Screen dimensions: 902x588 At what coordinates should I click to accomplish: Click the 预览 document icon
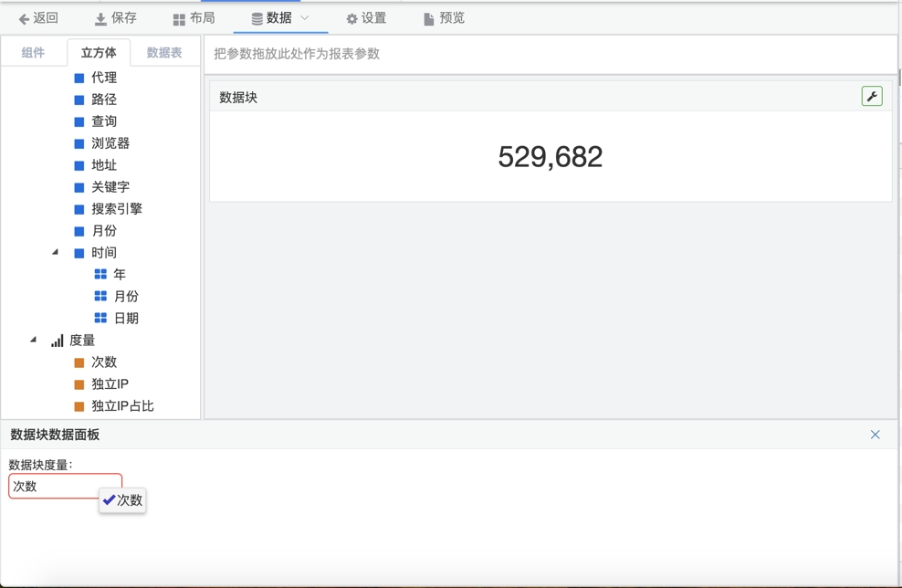pyautogui.click(x=428, y=19)
